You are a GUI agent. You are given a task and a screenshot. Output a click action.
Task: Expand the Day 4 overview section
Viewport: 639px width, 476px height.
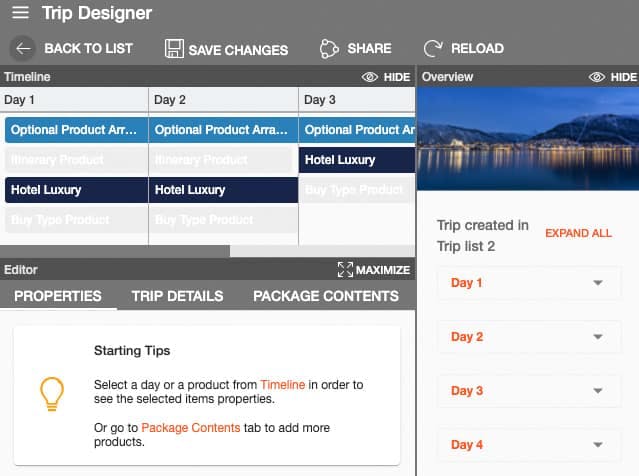tap(598, 445)
